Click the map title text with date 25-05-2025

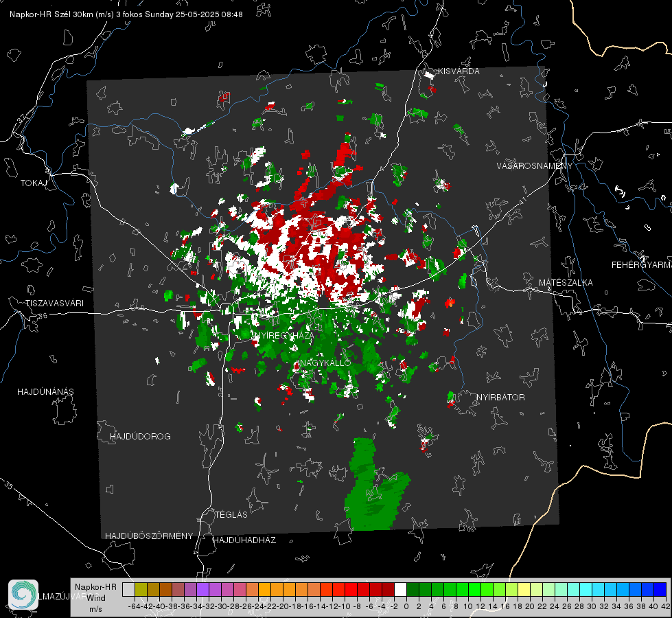pyautogui.click(x=126, y=14)
